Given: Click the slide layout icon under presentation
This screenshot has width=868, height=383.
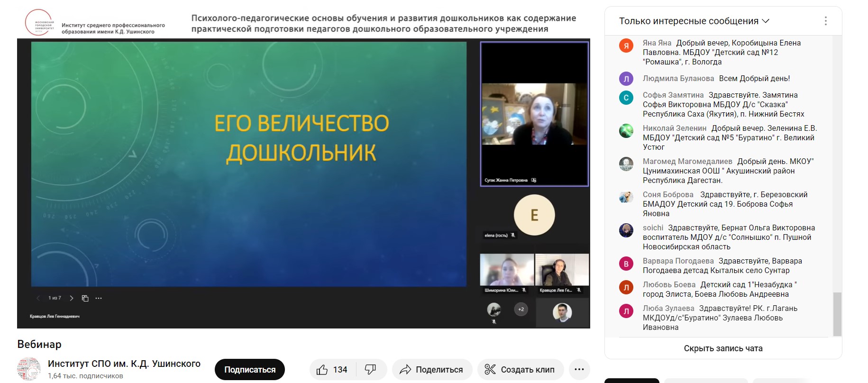Looking at the screenshot, I should (85, 298).
